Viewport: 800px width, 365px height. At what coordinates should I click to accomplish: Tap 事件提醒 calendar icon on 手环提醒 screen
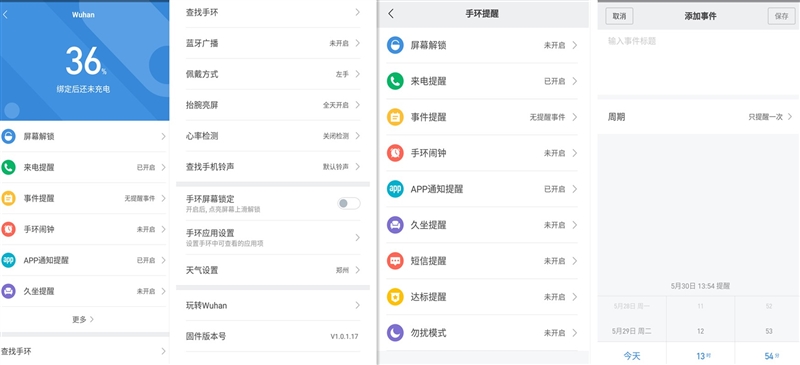tap(395, 117)
